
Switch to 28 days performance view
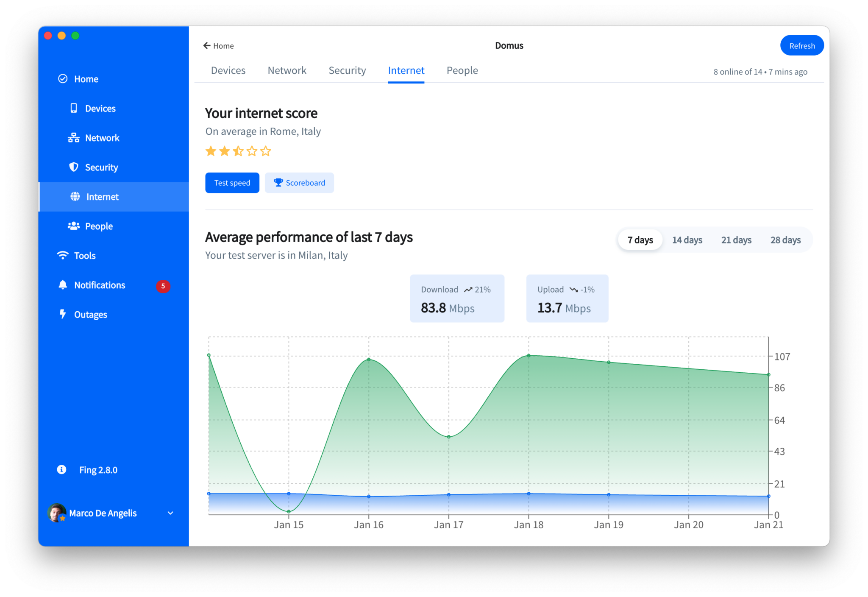(785, 240)
